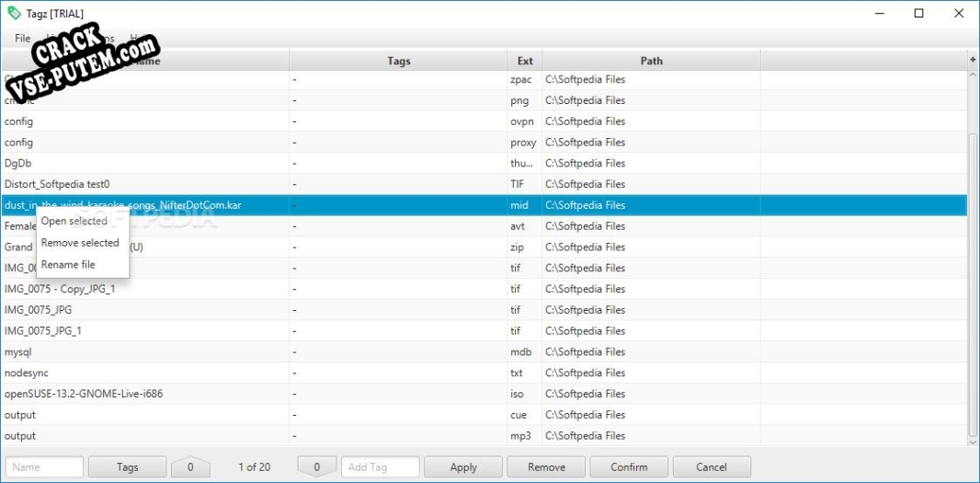Sort by the Path column header
980x483 pixels.
coord(651,61)
